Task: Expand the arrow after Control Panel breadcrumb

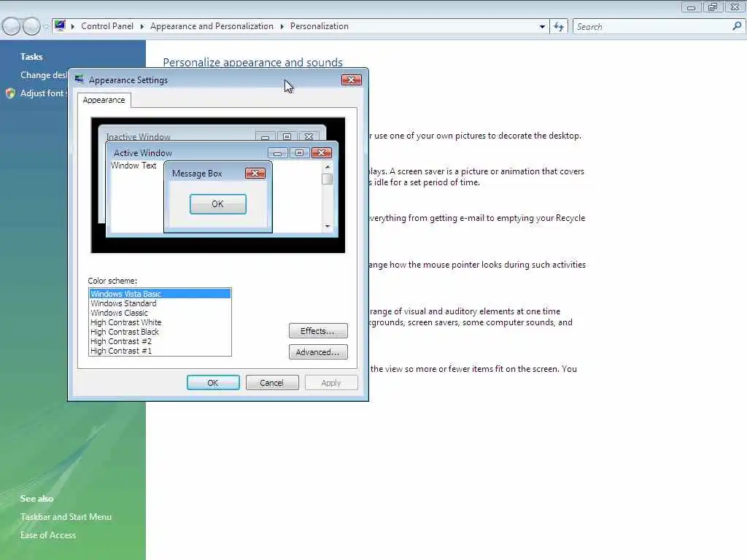Action: click(142, 27)
